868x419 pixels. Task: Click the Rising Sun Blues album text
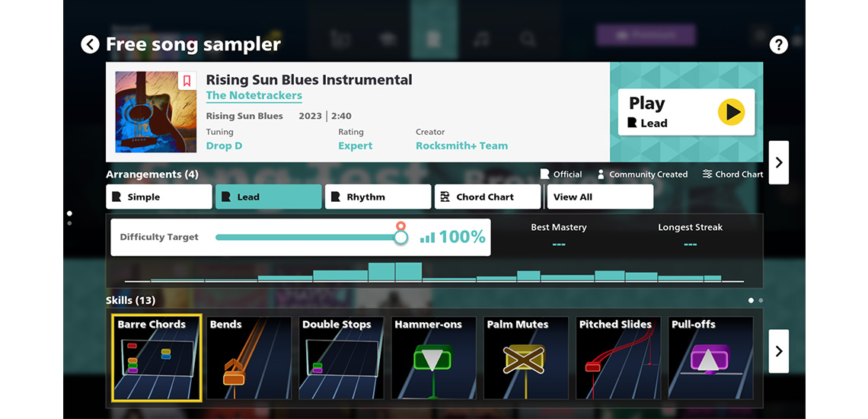244,117
